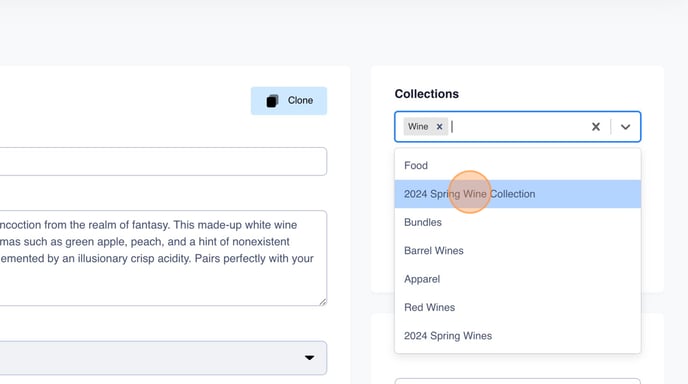Collapse the Collections list using the chevron arrow
This screenshot has width=688, height=384.
pyautogui.click(x=625, y=127)
